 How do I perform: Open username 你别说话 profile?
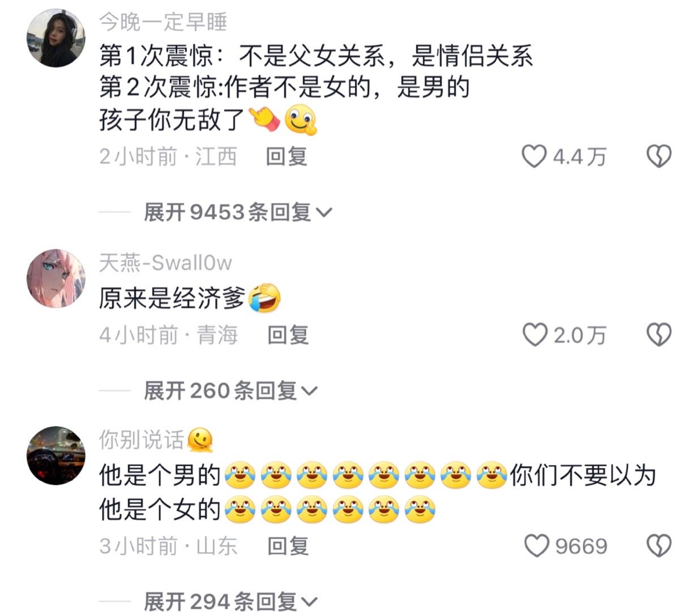pyautogui.click(x=156, y=440)
